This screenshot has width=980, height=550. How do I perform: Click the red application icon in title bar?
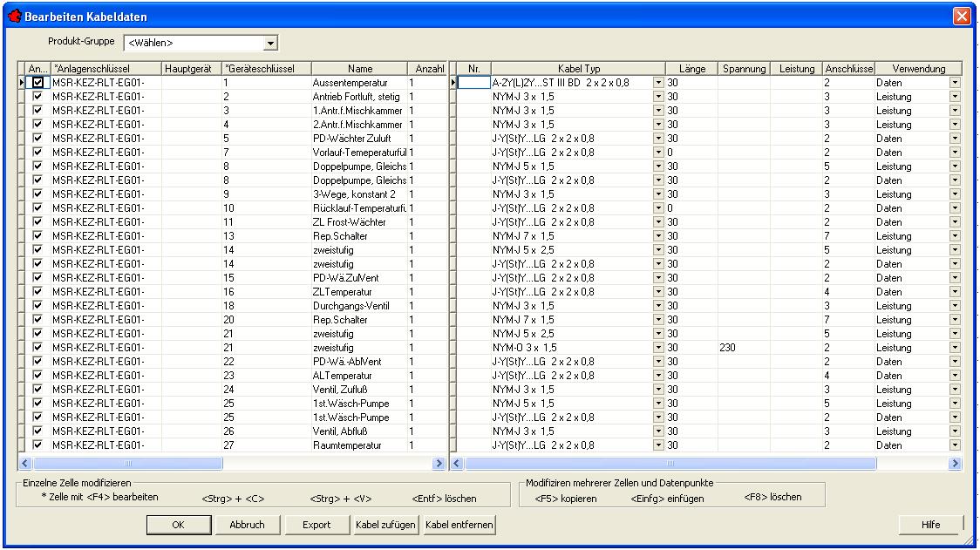click(13, 17)
